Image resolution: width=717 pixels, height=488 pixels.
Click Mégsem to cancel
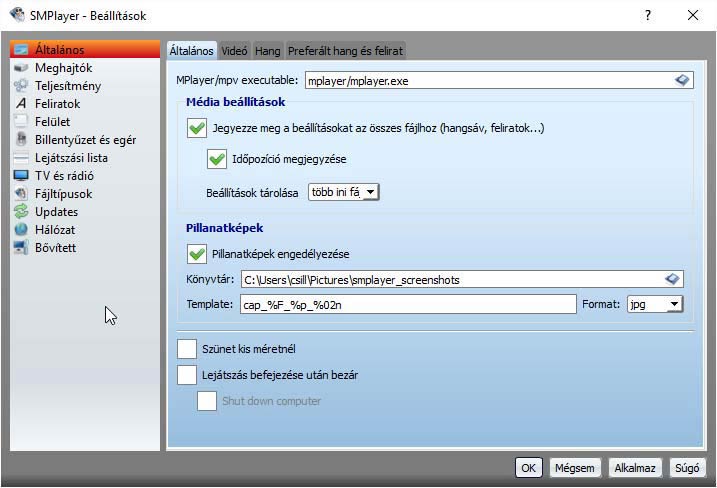575,468
